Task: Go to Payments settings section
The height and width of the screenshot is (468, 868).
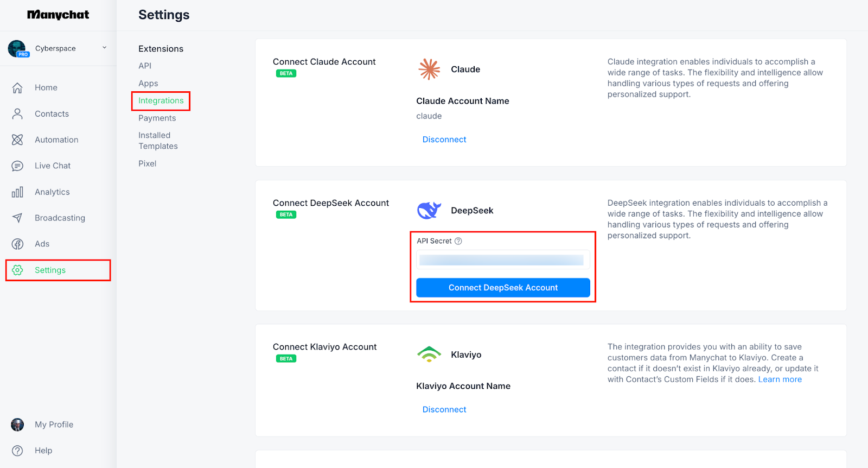Action: 157,118
